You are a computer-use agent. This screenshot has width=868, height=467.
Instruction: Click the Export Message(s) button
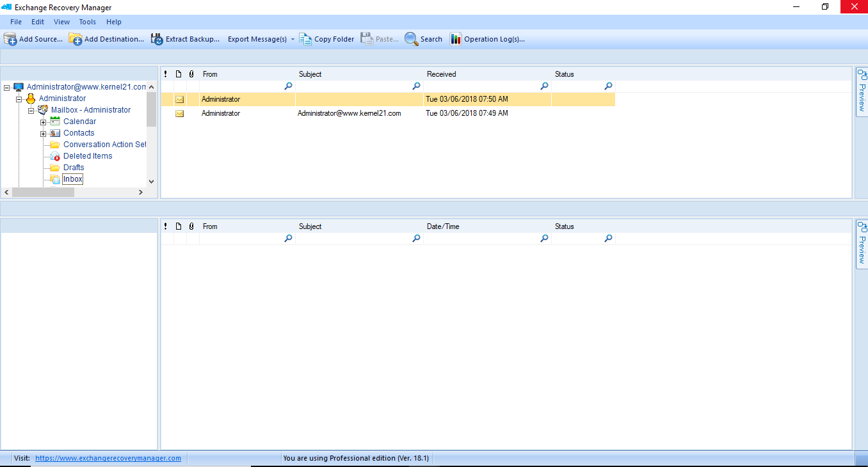(257, 39)
